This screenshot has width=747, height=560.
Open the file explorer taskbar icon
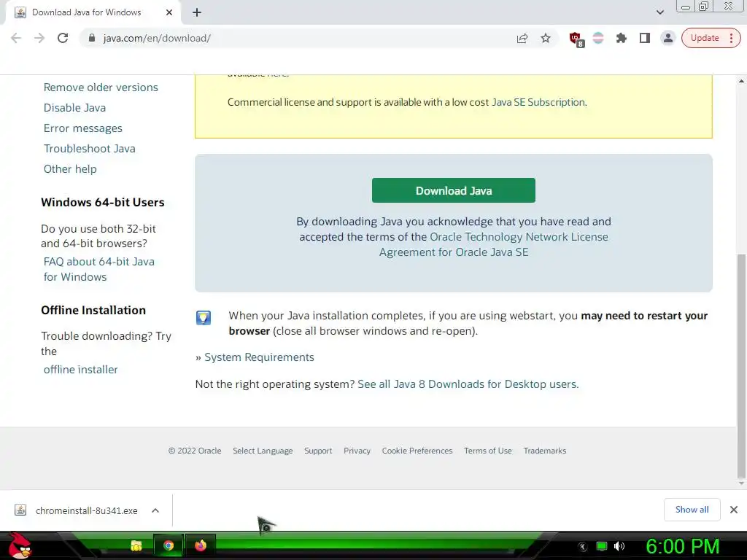pos(136,545)
